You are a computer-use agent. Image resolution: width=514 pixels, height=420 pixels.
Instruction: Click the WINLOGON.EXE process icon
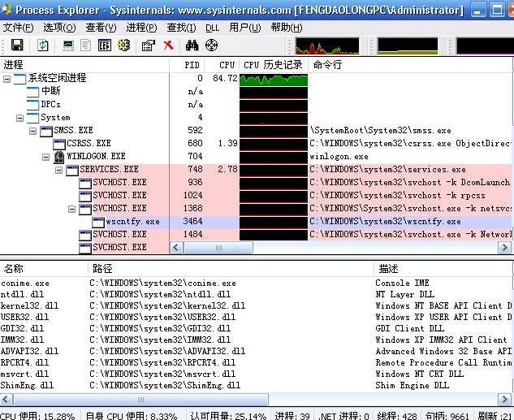pyautogui.click(x=59, y=157)
